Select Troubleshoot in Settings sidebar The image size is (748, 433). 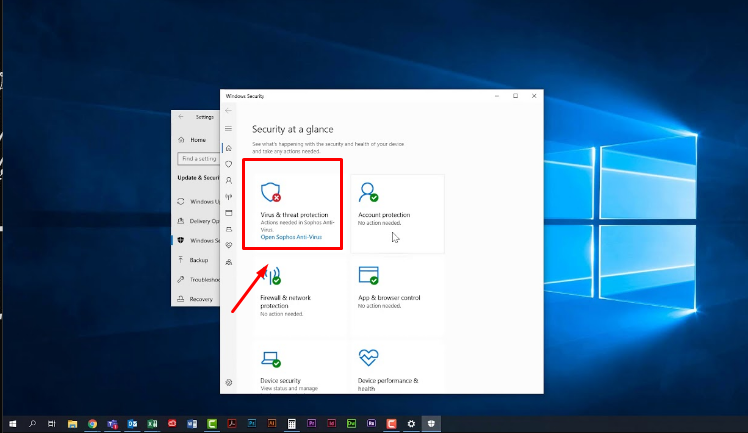coord(196,279)
